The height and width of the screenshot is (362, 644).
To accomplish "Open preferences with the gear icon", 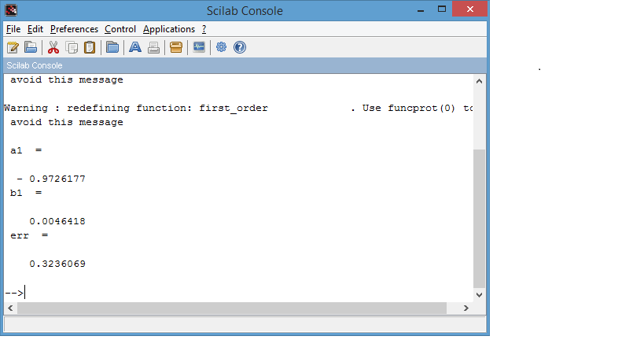I will (221, 47).
